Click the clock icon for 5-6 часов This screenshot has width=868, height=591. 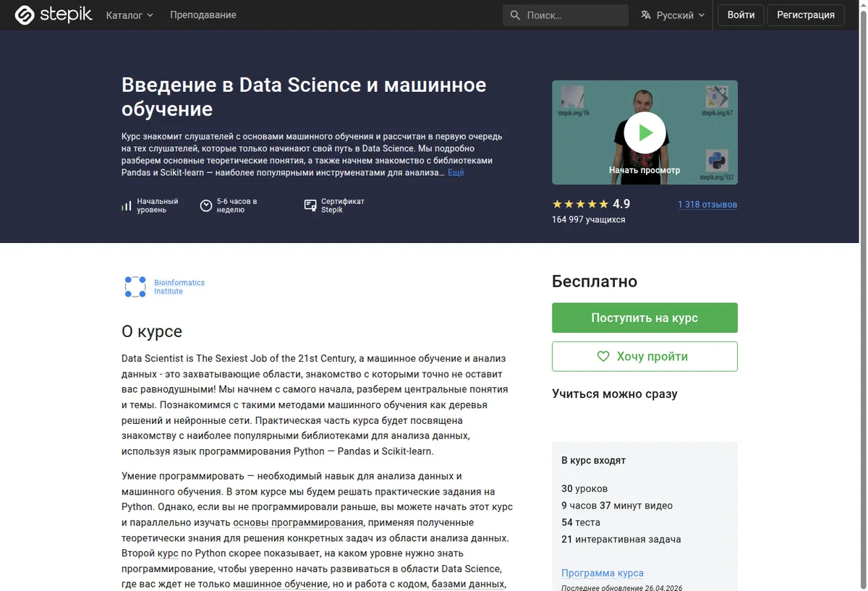click(206, 205)
